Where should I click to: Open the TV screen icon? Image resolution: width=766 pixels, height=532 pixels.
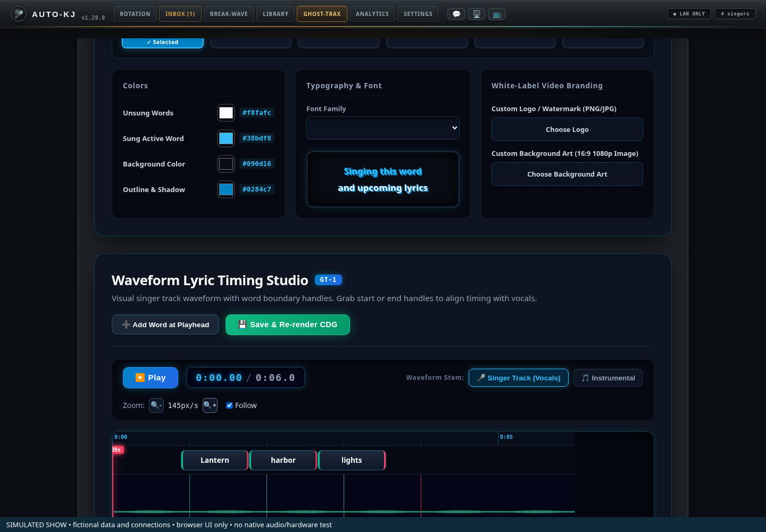(x=497, y=14)
